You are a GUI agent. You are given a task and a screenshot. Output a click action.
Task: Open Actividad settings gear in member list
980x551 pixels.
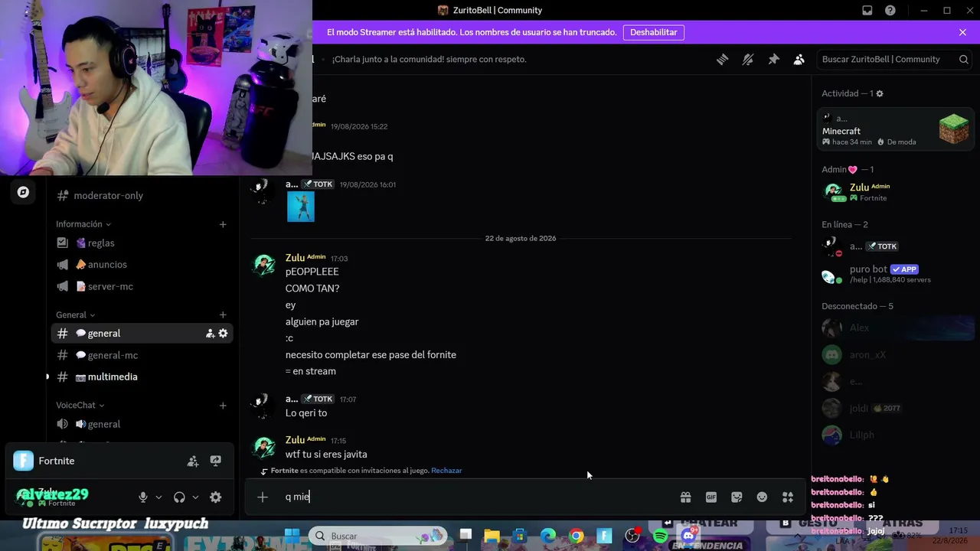(x=880, y=93)
